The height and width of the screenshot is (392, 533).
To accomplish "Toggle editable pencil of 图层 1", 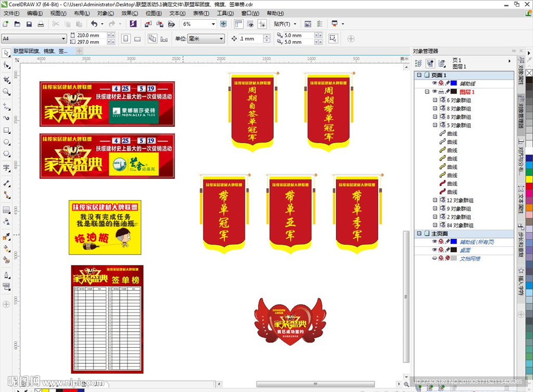I will coord(447,92).
